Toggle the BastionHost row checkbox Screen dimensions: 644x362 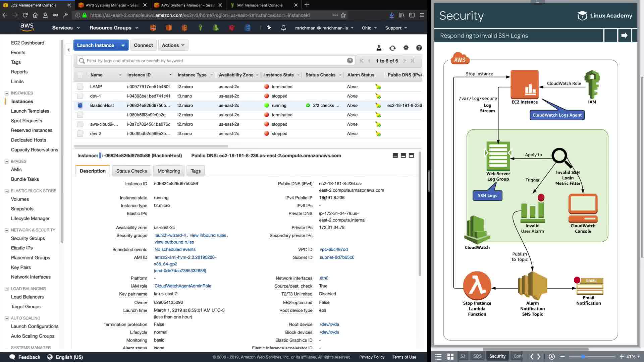pyautogui.click(x=80, y=105)
